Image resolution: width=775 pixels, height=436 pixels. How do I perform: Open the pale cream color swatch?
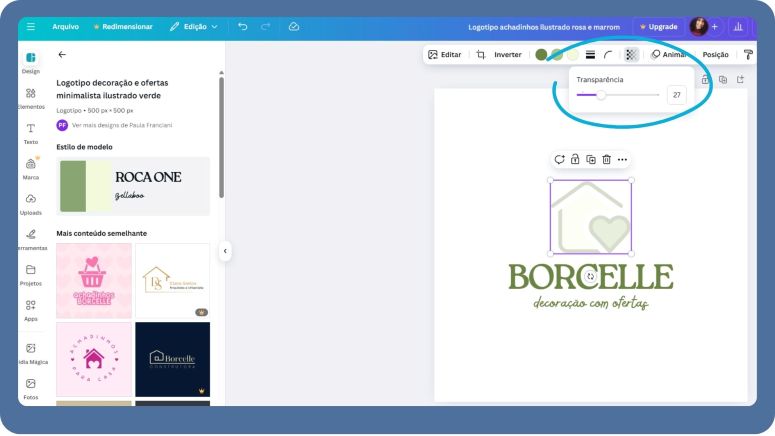pos(573,54)
